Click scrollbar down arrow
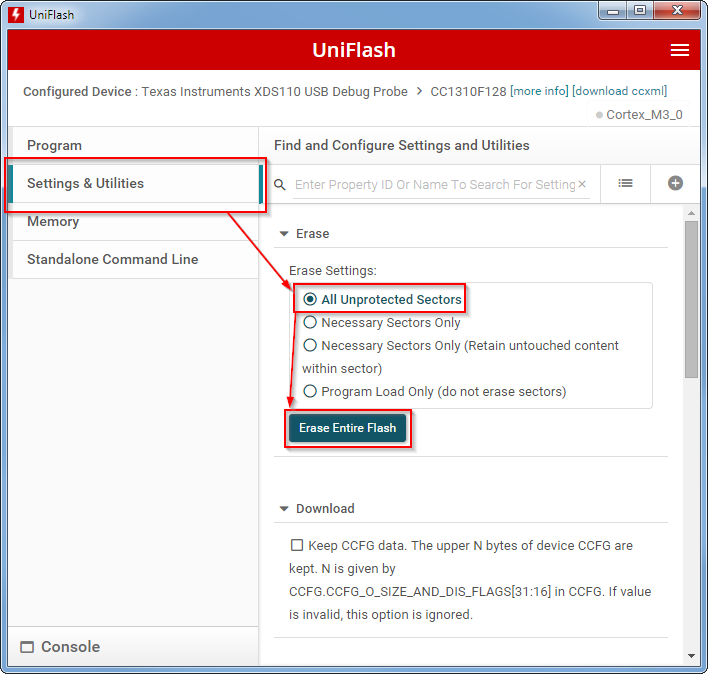The height and width of the screenshot is (674, 708). tap(691, 656)
